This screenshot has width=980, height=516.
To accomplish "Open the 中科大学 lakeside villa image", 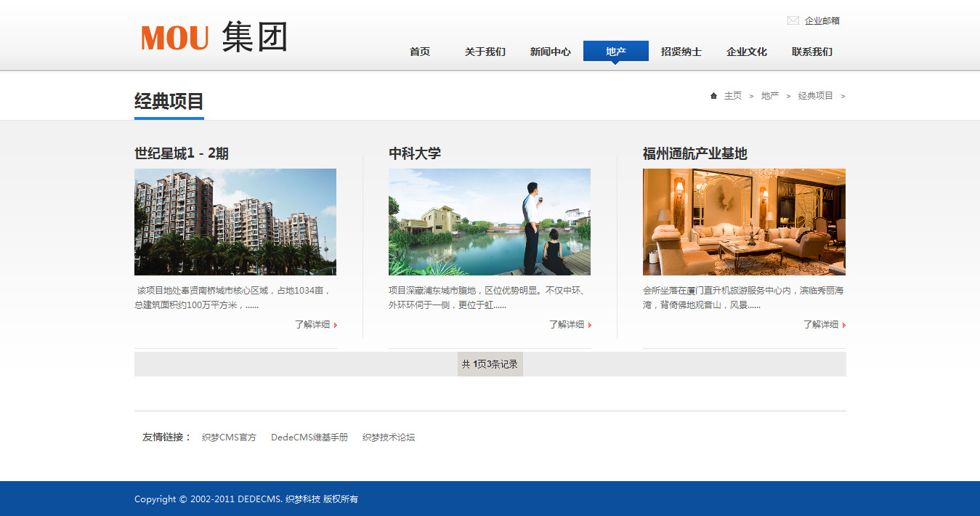I will pyautogui.click(x=490, y=222).
